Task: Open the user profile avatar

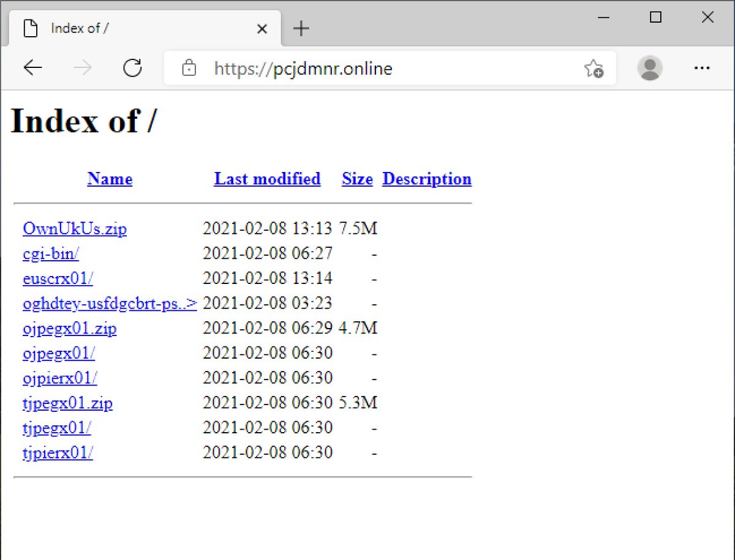Action: pos(650,68)
